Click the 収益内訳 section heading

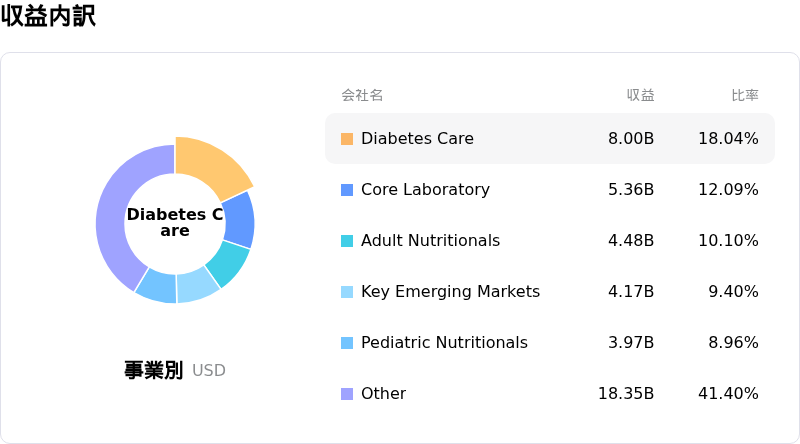[48, 17]
